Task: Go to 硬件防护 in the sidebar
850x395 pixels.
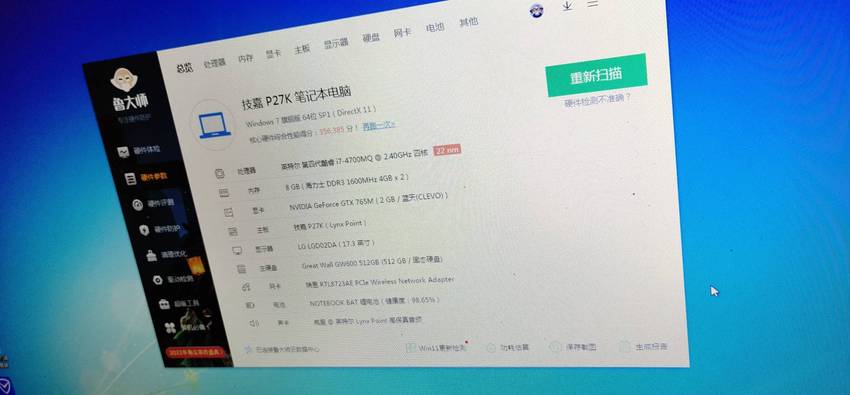Action: coord(160,230)
